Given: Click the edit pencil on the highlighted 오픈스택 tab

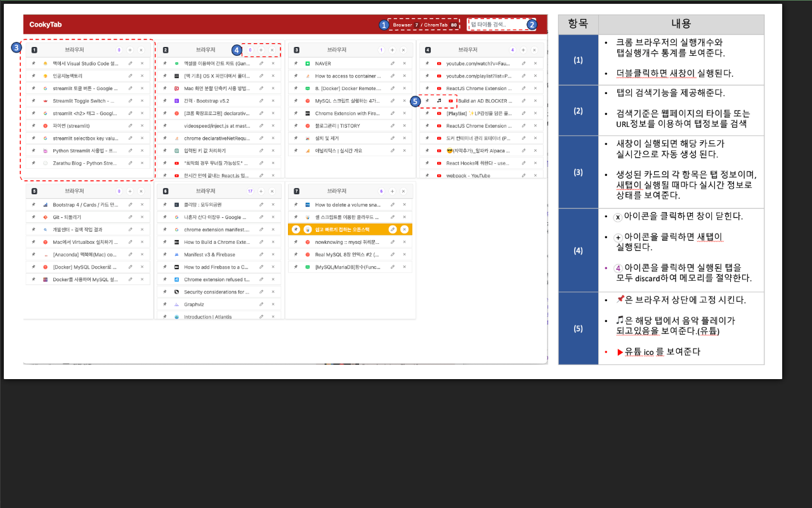Looking at the screenshot, I should pyautogui.click(x=393, y=229).
